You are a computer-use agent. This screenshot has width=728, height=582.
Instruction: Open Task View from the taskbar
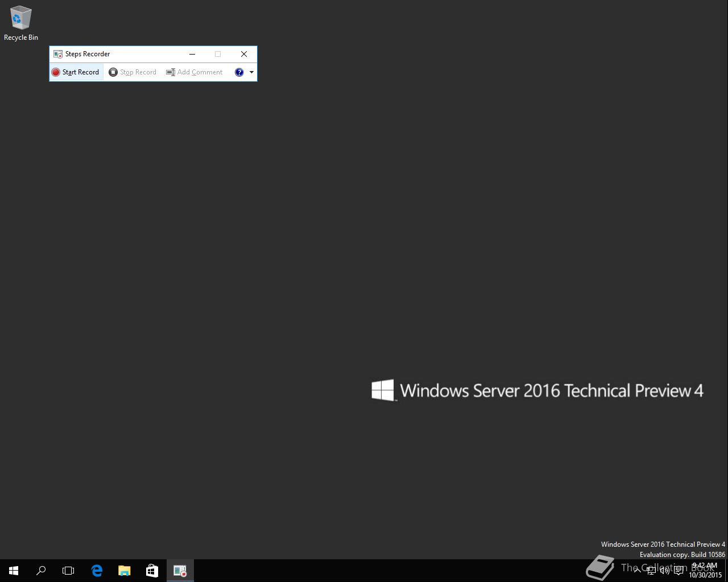click(x=68, y=571)
